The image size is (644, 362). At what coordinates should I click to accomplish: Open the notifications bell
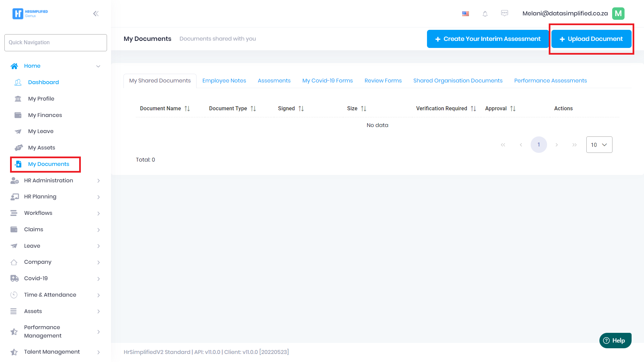tap(485, 14)
